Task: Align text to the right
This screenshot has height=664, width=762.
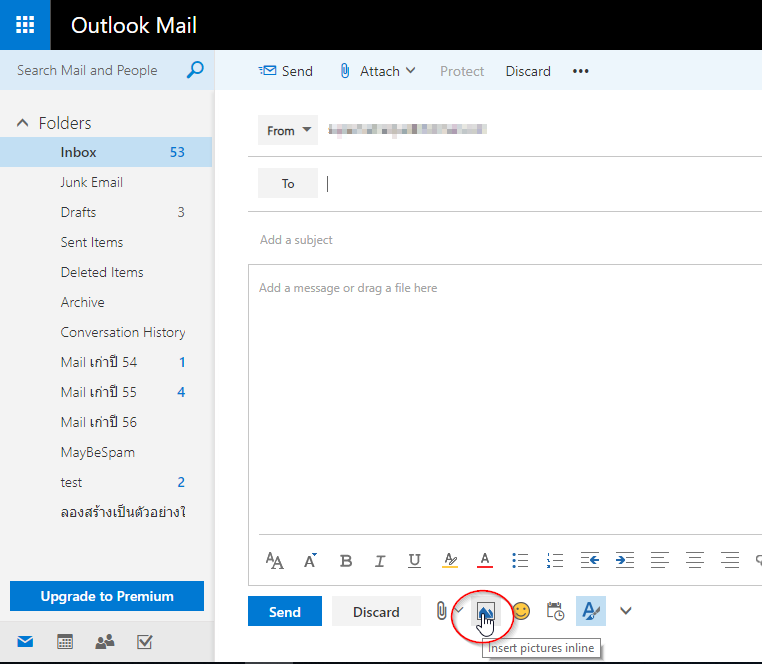Action: (729, 560)
